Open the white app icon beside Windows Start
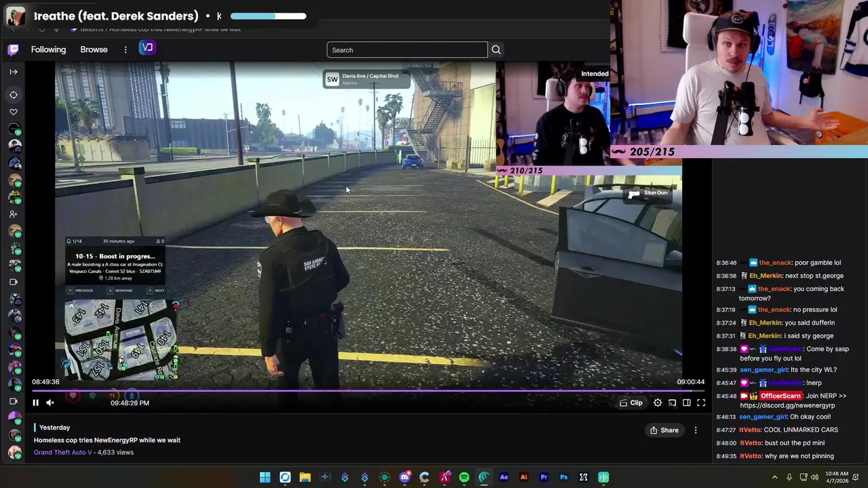The height and width of the screenshot is (488, 868). click(x=285, y=477)
